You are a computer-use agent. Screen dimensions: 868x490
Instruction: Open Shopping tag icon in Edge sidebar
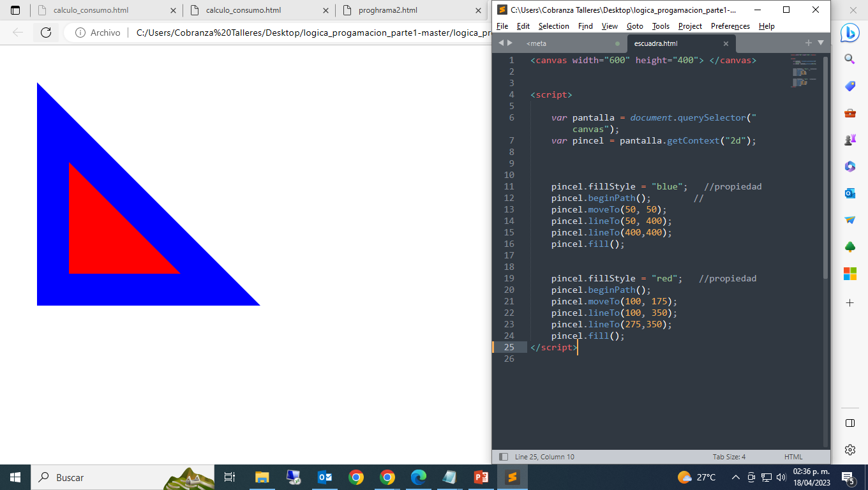pyautogui.click(x=849, y=86)
